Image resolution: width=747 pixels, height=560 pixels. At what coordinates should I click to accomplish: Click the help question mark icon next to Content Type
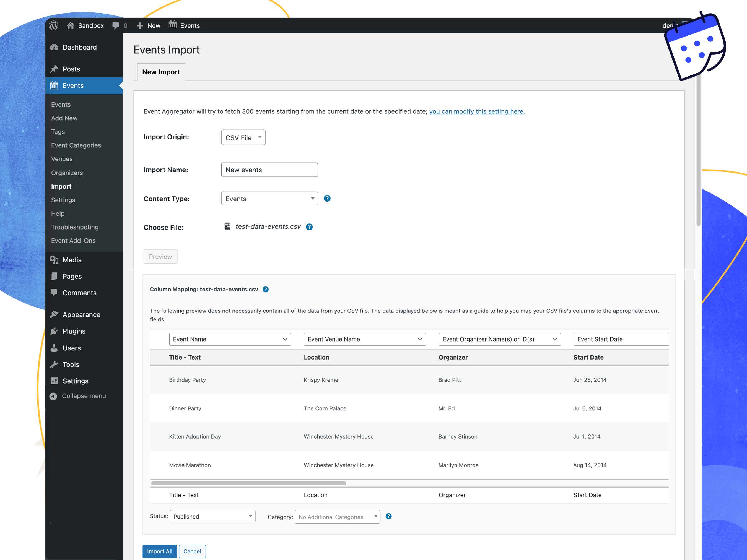click(x=328, y=198)
